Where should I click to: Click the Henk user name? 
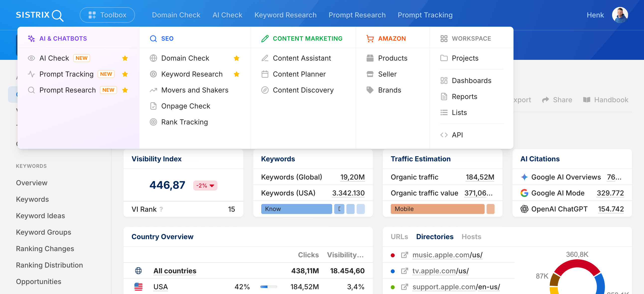(595, 15)
